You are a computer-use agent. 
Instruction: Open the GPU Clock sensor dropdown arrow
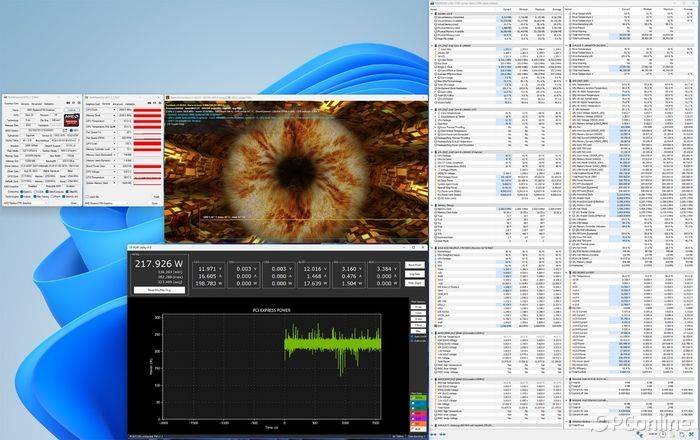[114, 110]
